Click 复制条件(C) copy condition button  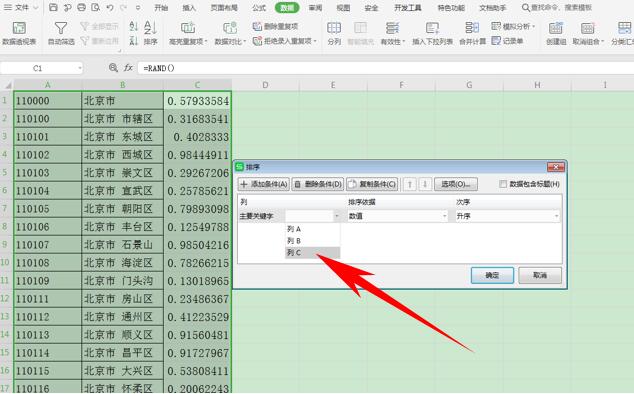point(372,184)
